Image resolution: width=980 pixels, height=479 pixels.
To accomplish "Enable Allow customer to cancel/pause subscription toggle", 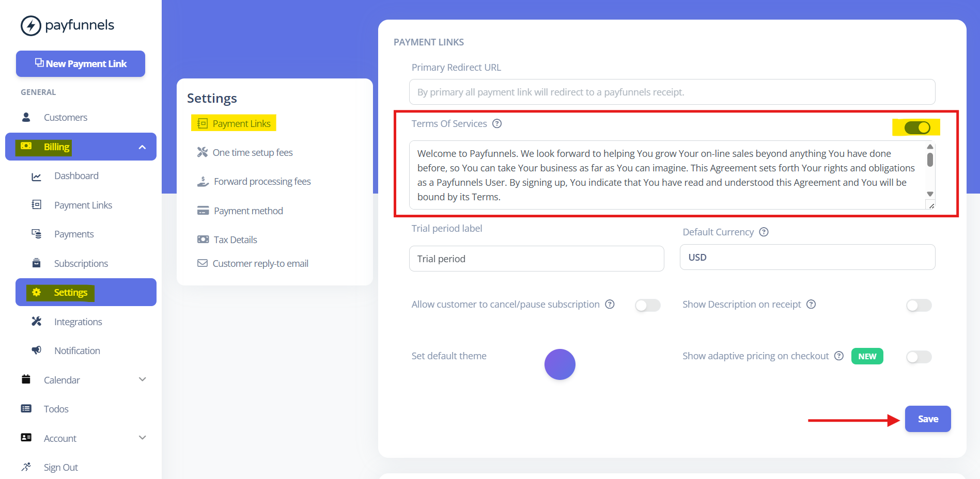I will [648, 306].
